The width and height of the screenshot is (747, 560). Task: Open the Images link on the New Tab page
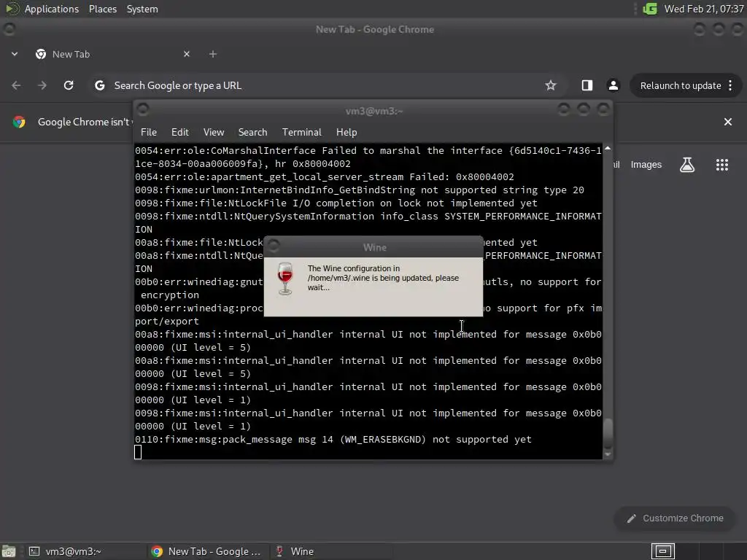(646, 165)
